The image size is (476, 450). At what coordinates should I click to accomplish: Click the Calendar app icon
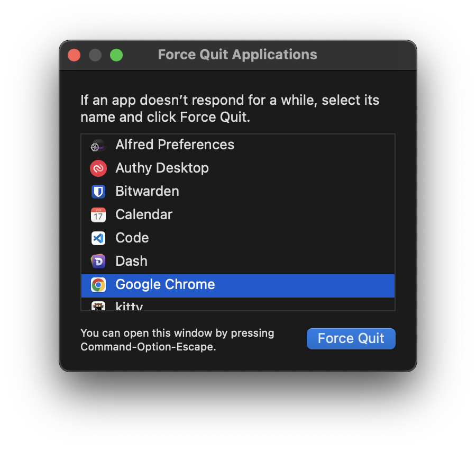[98, 215]
